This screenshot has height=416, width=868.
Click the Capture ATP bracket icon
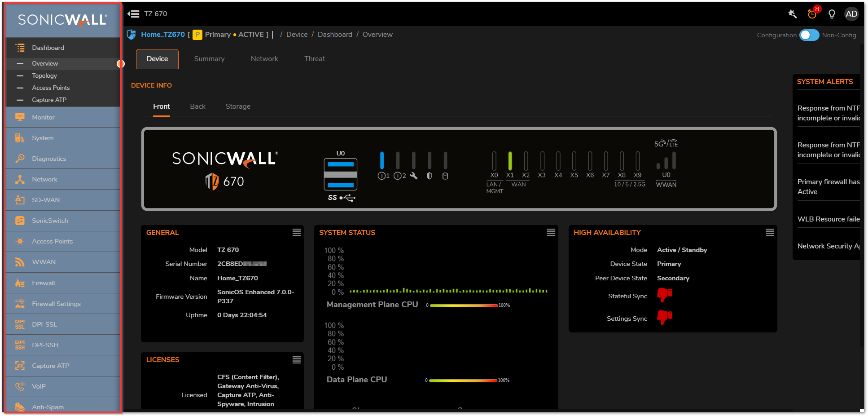click(x=20, y=366)
